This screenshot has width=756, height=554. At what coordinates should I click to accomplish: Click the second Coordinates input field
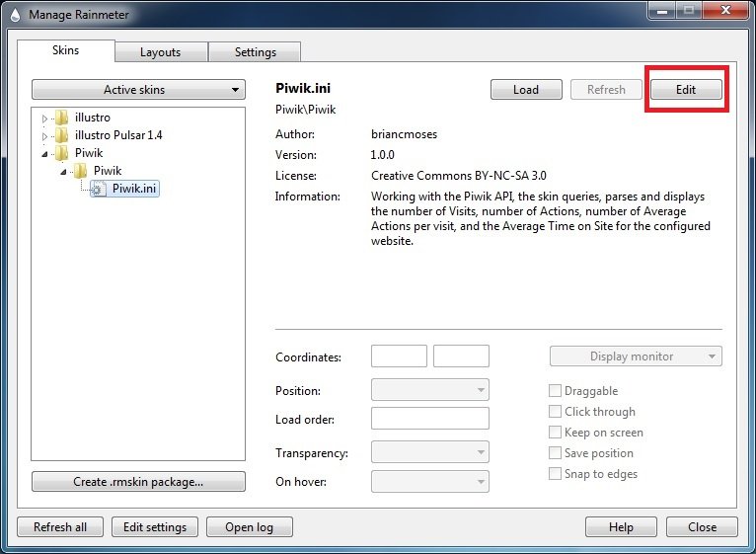[462, 356]
